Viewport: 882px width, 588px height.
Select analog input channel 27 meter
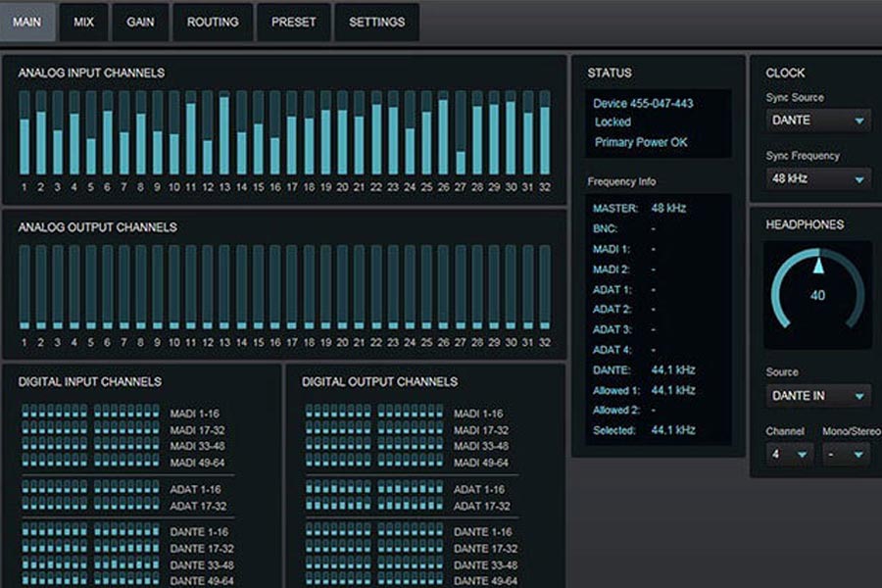[461, 132]
